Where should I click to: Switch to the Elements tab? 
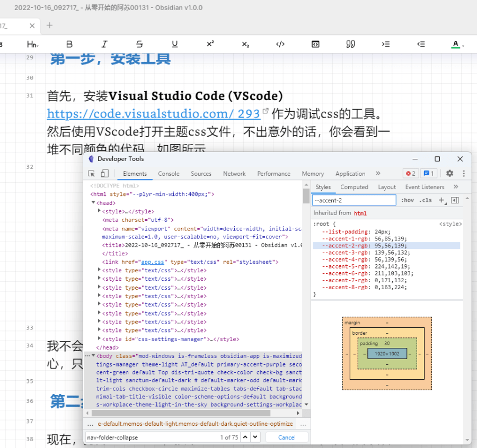click(135, 174)
